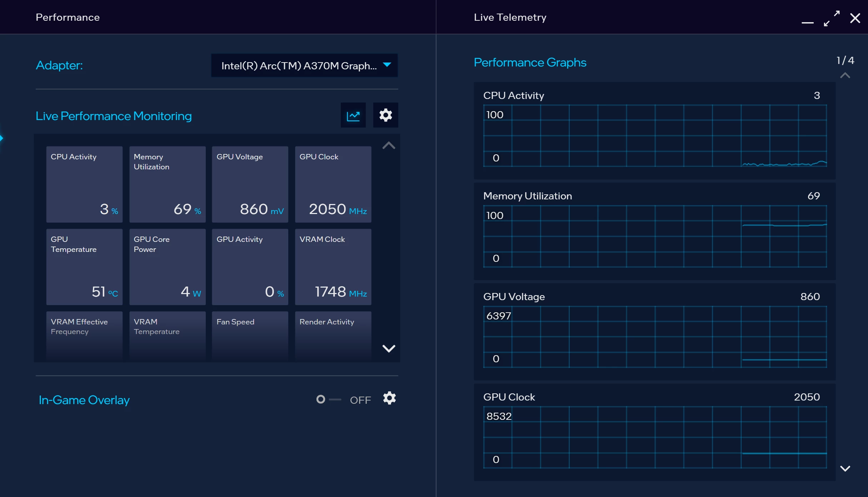
Task: Click the blue arrow at left edge
Action: pos(1,138)
